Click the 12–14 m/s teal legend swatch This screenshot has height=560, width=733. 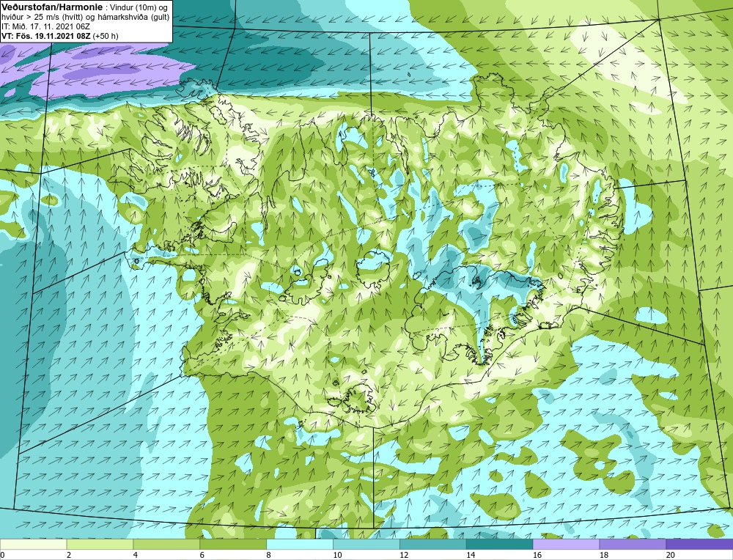point(433,545)
